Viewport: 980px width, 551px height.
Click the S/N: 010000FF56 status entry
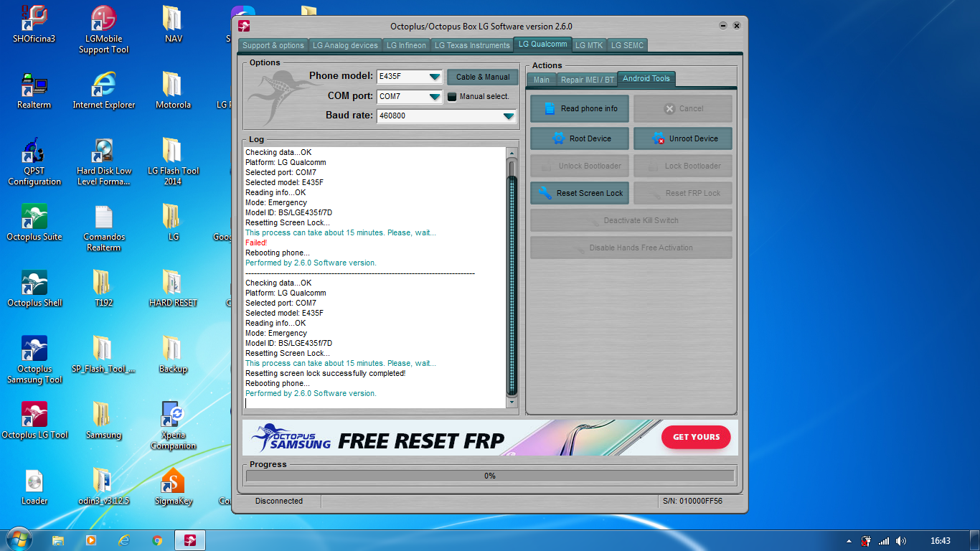pyautogui.click(x=692, y=501)
